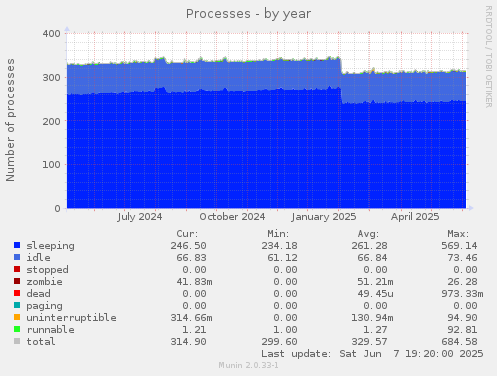The height and width of the screenshot is (376, 497).
Task: Click the 'Munin 2.0.33-1' footer text
Action: coord(248,365)
